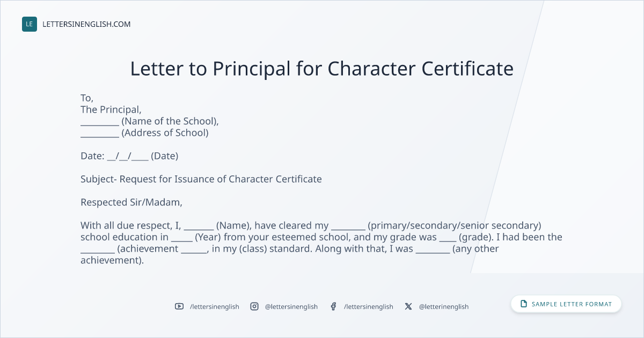Viewport: 644px width, 338px height.
Task: Click the document icon in Sample Letter Format
Action: [x=524, y=304]
